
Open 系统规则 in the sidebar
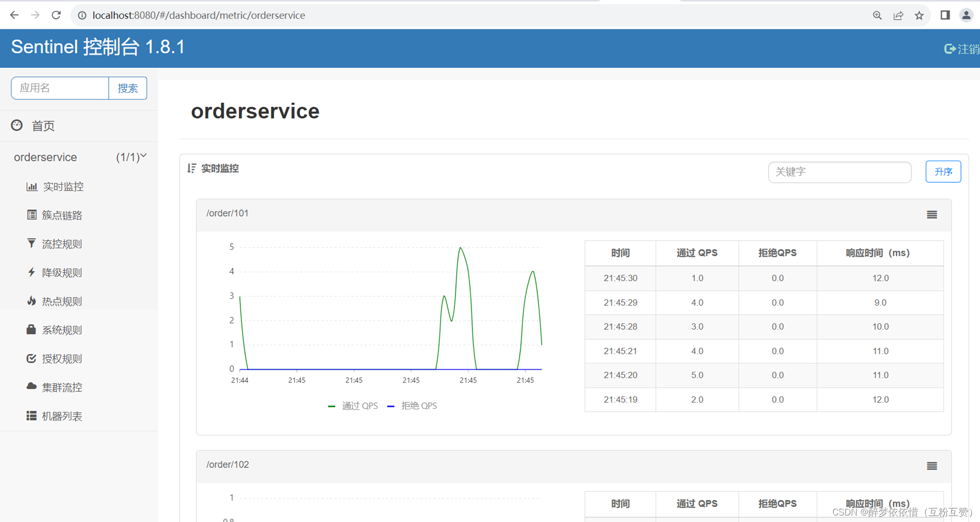[x=62, y=330]
